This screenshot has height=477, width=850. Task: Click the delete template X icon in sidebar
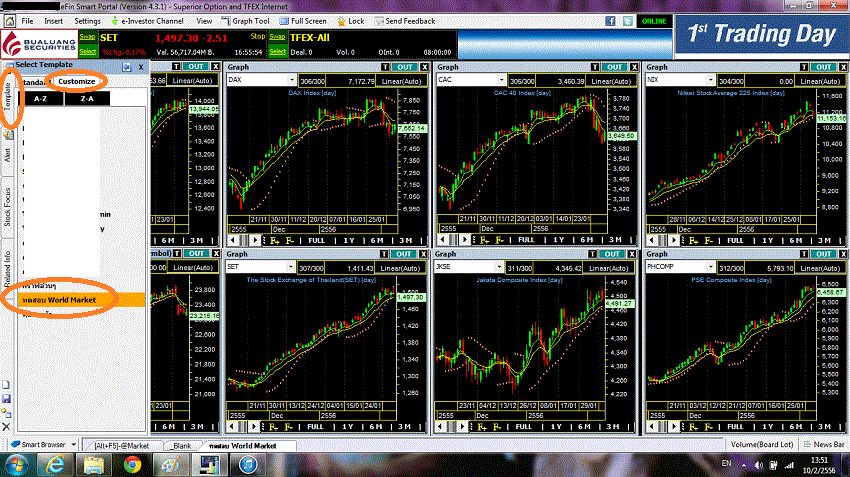6,427
